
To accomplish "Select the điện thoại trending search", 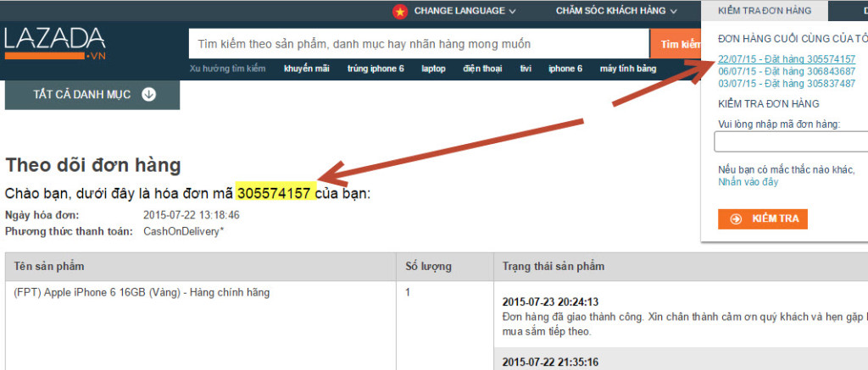I will 482,69.
